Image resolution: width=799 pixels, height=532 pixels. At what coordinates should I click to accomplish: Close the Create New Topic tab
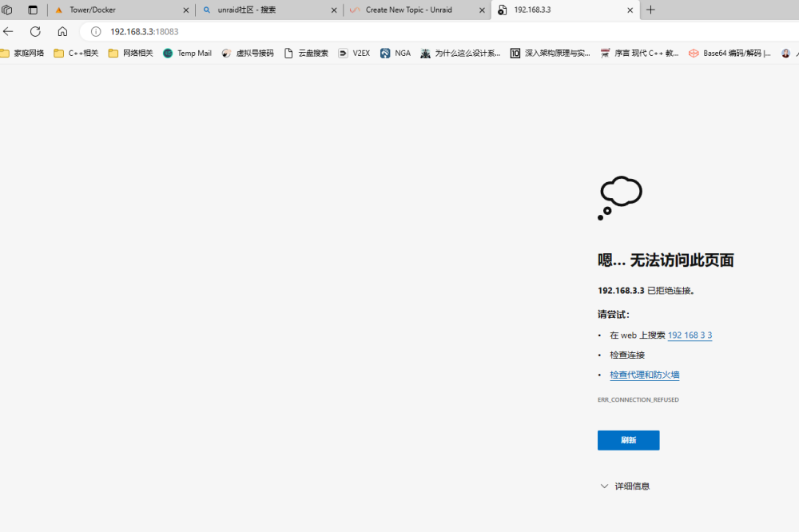pyautogui.click(x=482, y=10)
